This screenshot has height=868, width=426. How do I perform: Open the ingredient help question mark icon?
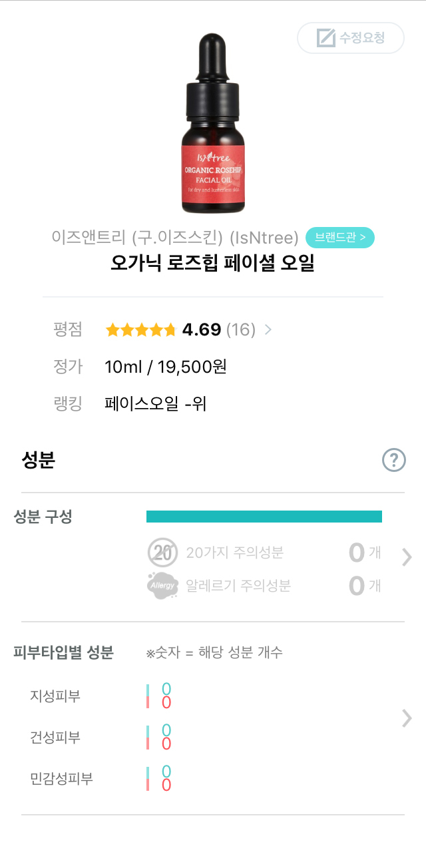point(394,460)
